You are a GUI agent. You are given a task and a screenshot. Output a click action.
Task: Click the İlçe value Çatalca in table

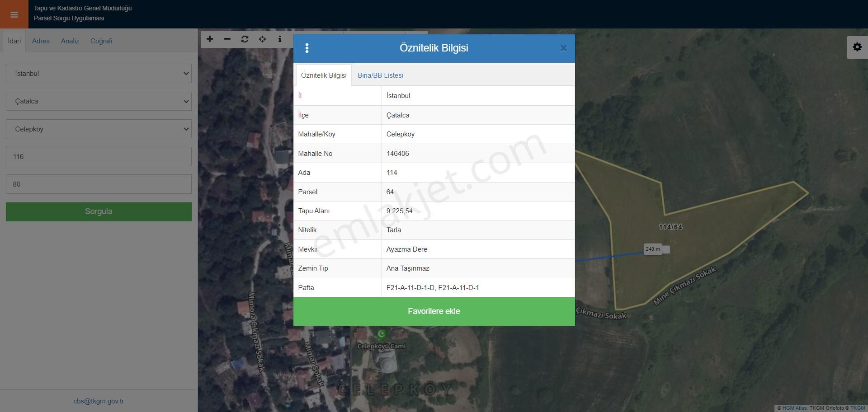click(397, 115)
